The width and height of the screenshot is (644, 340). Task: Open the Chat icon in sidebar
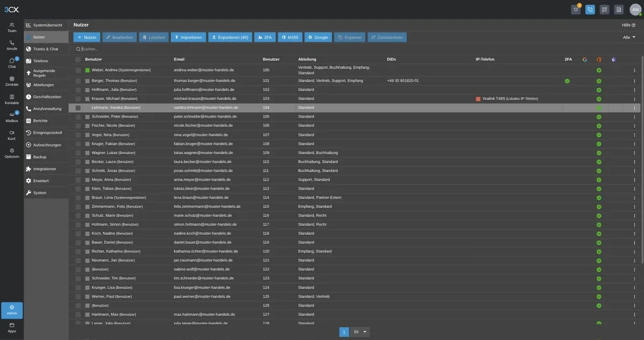[12, 63]
